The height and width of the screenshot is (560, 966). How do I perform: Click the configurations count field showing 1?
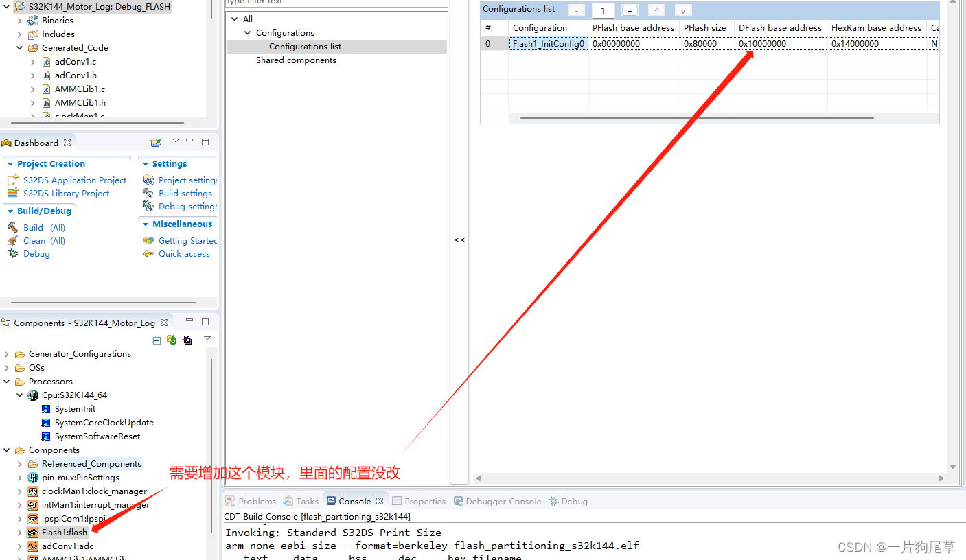603,10
